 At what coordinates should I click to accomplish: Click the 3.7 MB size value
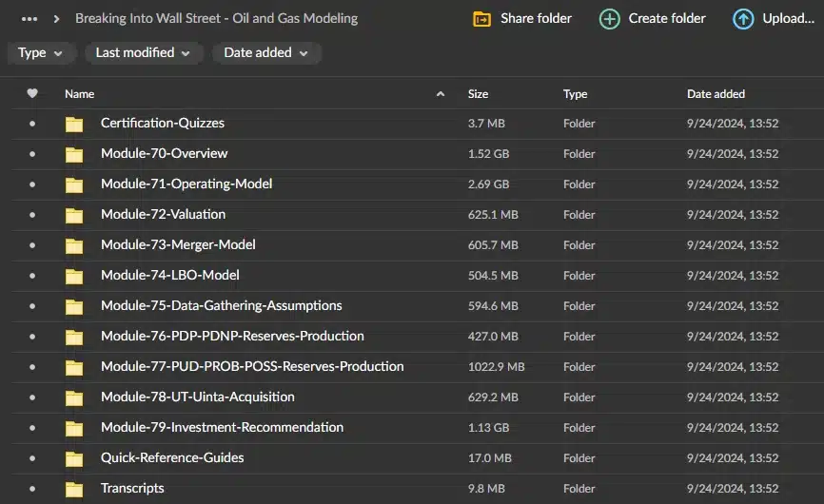[x=486, y=124]
